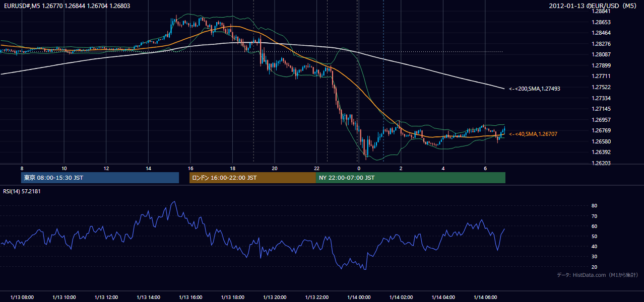Screen dimensions: 644x302
Task: Click the 1/13 22:00 time axis label
Action: (317, 297)
